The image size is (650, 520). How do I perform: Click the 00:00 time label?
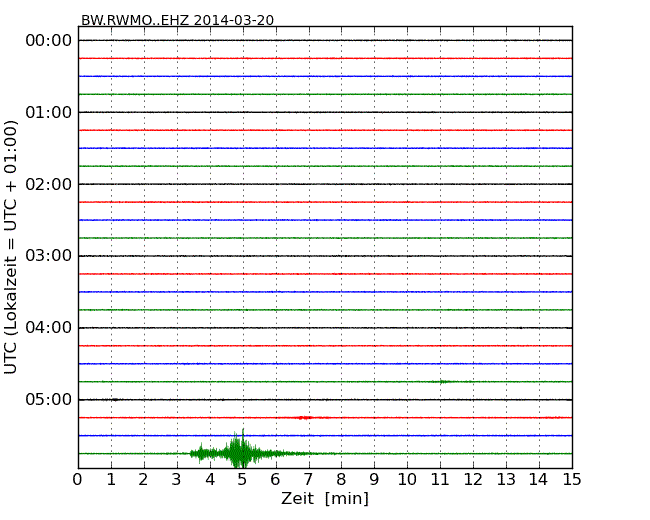point(49,41)
